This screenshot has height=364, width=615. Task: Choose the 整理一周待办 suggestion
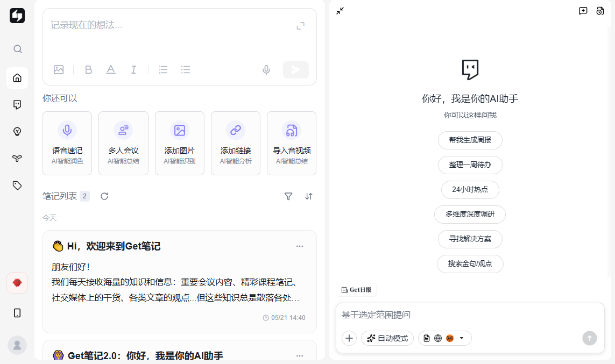coord(470,165)
